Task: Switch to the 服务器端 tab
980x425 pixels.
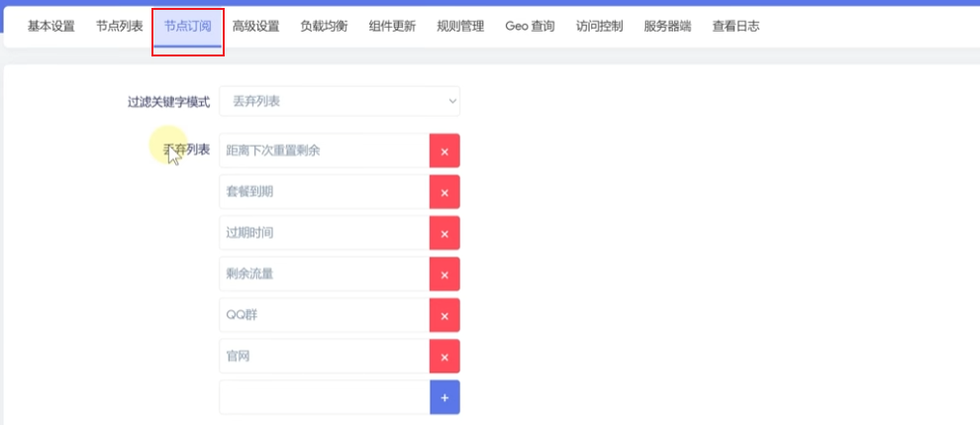Action: pos(667,27)
